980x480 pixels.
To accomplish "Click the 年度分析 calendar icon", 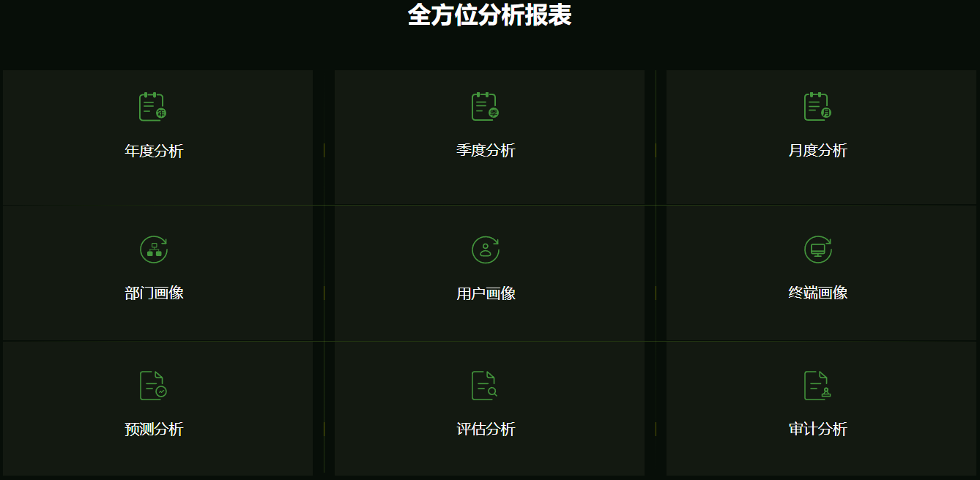I will 153,107.
